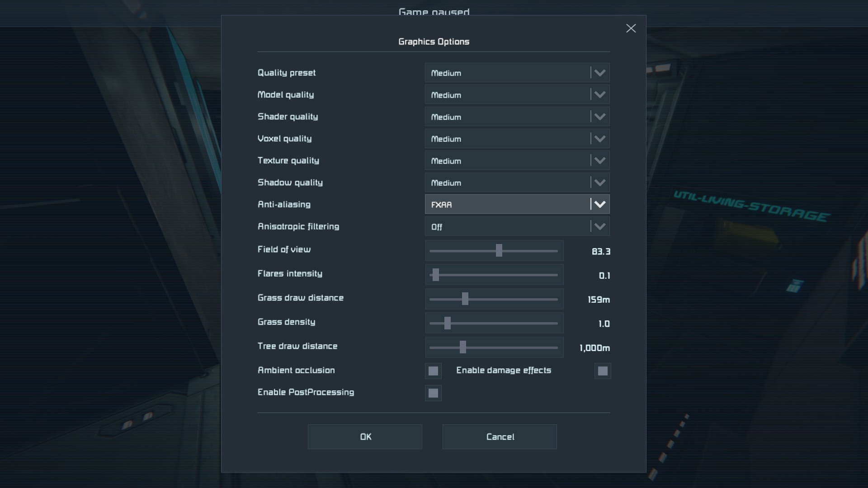
Task: Expand Texture quality options
Action: [517, 161]
